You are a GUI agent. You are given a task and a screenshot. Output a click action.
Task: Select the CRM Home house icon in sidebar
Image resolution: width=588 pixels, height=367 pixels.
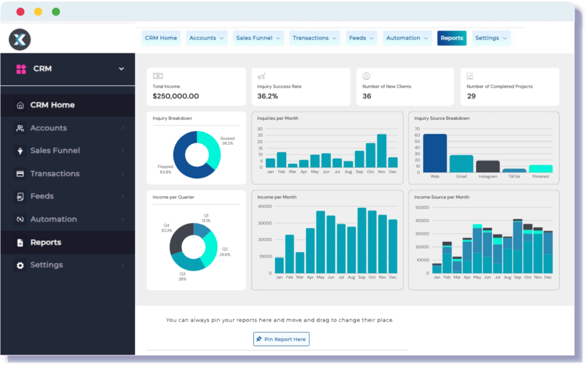coord(20,105)
